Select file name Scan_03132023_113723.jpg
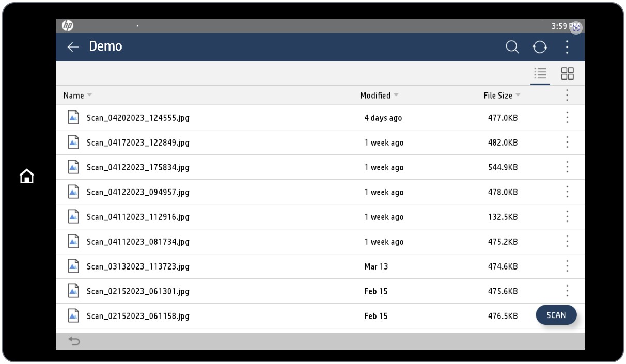626x364 pixels. coord(138,267)
